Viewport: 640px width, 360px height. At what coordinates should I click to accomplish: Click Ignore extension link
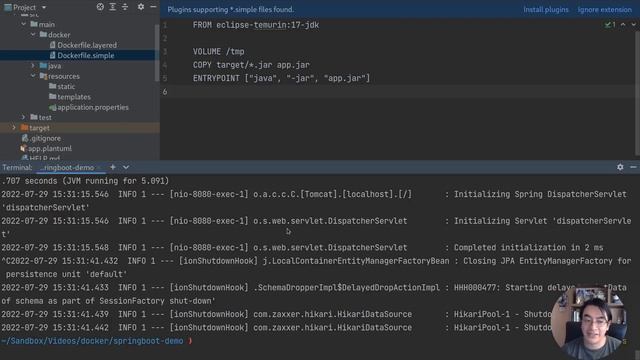pyautogui.click(x=604, y=9)
